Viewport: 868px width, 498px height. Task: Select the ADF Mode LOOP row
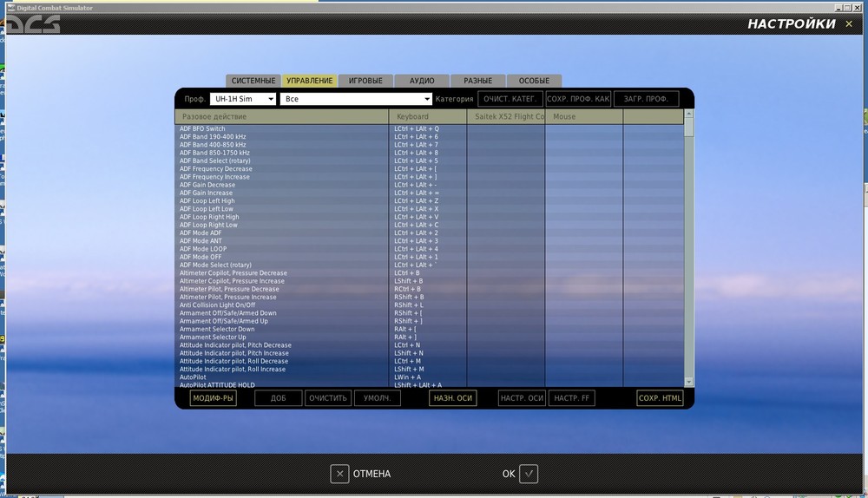[430, 249]
